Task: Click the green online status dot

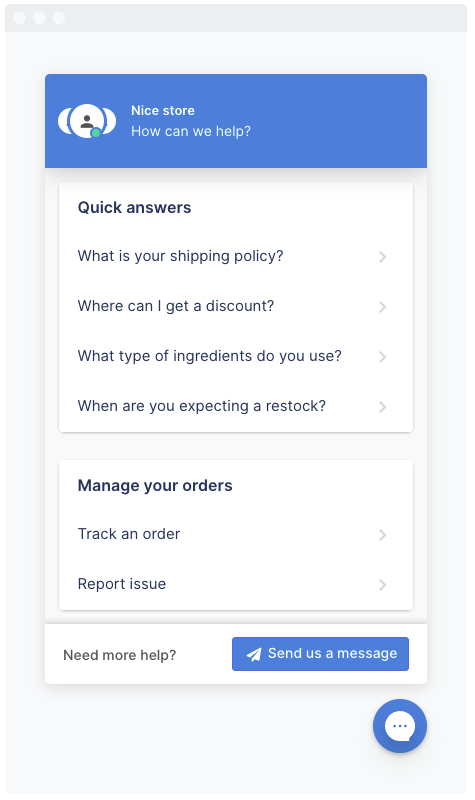Action: click(x=95, y=133)
